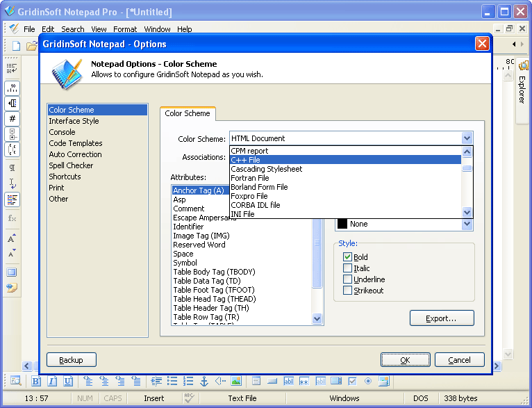
Task: Click the black color swatch beside None
Action: pyautogui.click(x=342, y=224)
